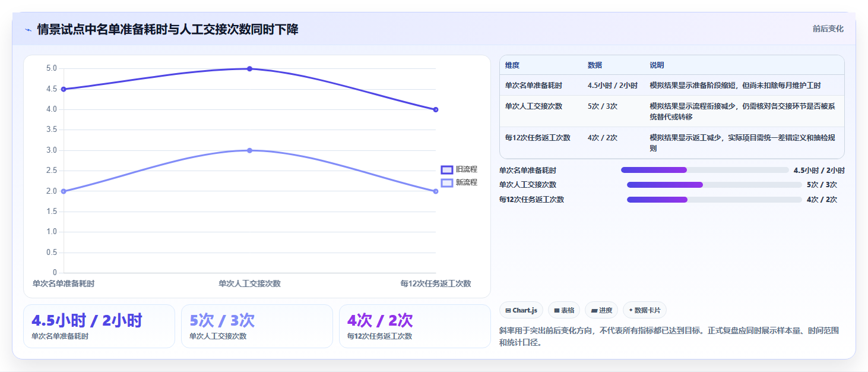Viewport: 868px width, 372px height.
Task: Click the 单次人工交接次数 progress bar
Action: click(714, 185)
